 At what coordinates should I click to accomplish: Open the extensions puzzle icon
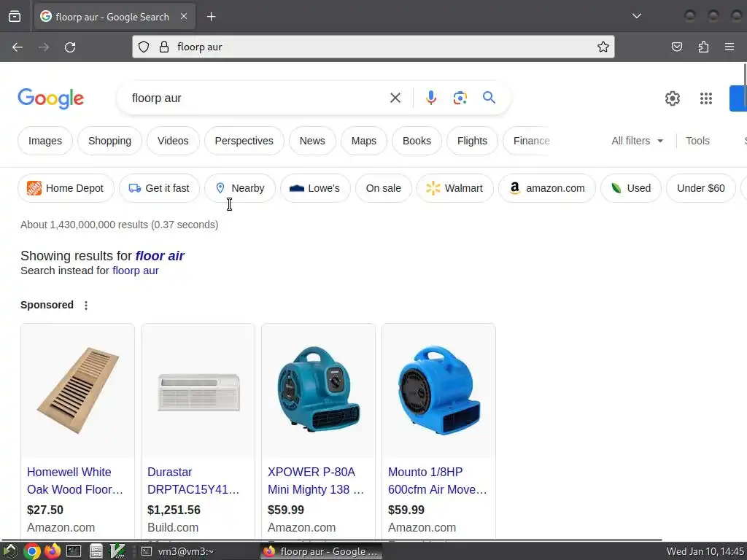(703, 47)
